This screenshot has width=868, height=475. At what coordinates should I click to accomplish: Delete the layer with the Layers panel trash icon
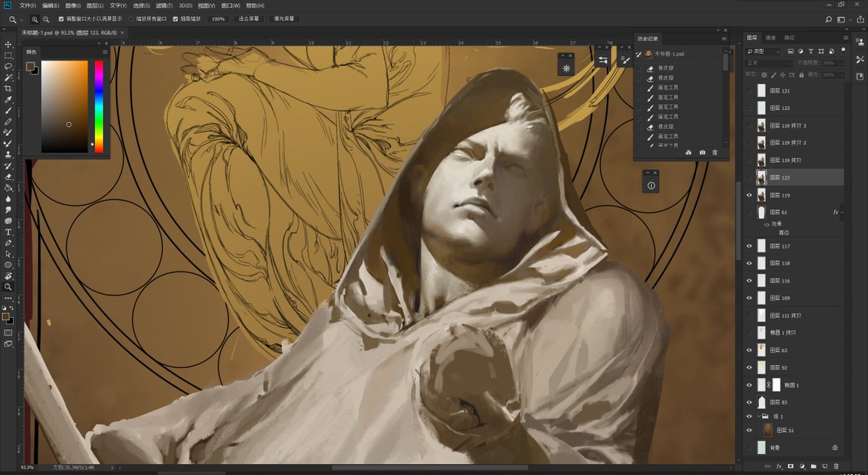836,466
